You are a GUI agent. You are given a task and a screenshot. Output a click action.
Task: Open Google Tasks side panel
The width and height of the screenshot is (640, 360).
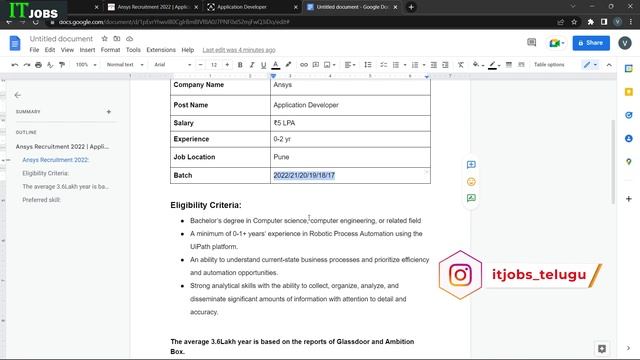click(x=629, y=115)
